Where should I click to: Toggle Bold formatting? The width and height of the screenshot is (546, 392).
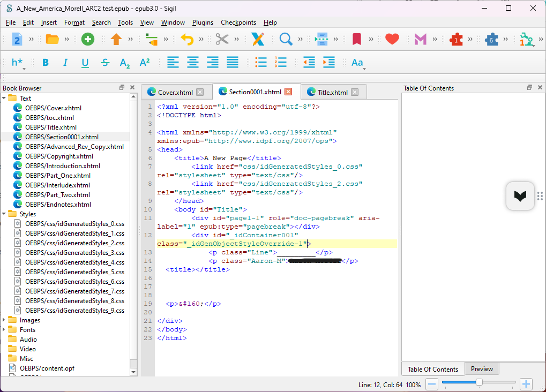[46, 63]
